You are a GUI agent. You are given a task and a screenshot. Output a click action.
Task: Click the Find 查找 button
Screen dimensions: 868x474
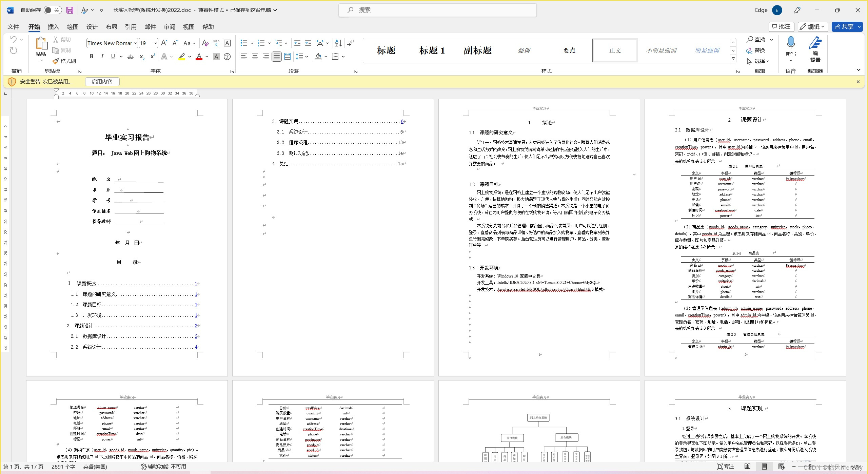(756, 40)
